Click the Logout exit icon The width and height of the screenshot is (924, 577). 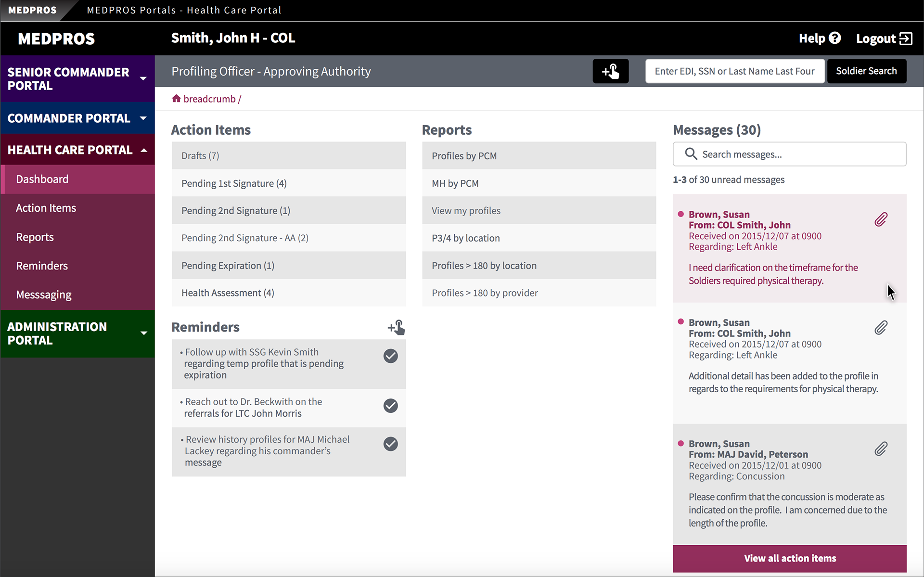tap(906, 38)
